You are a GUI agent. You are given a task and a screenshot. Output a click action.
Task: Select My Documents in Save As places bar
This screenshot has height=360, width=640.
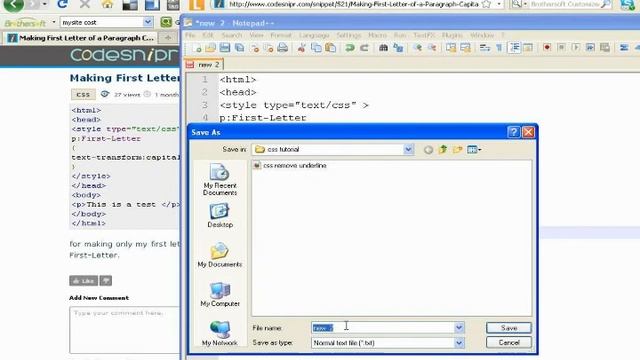[220, 255]
